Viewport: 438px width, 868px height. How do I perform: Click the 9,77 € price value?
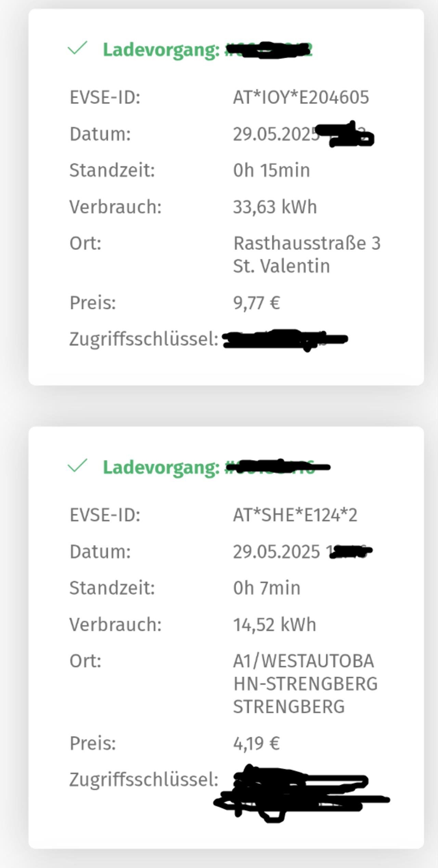pyautogui.click(x=257, y=303)
